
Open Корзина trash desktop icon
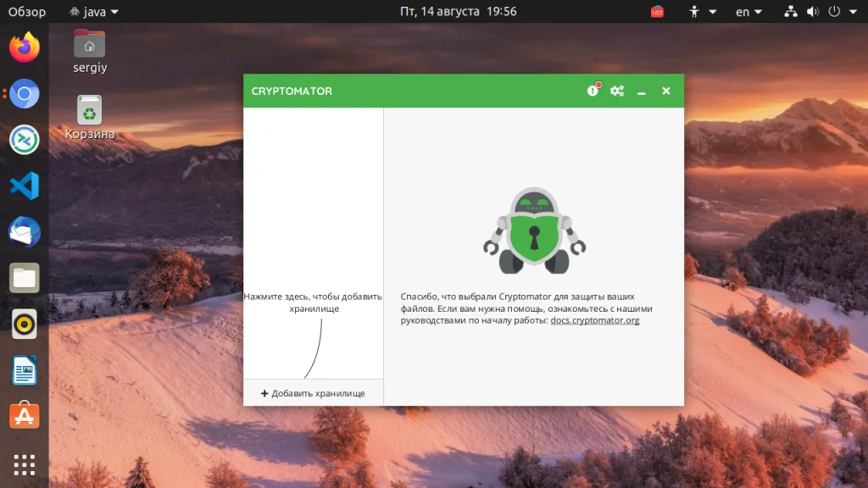(90, 117)
